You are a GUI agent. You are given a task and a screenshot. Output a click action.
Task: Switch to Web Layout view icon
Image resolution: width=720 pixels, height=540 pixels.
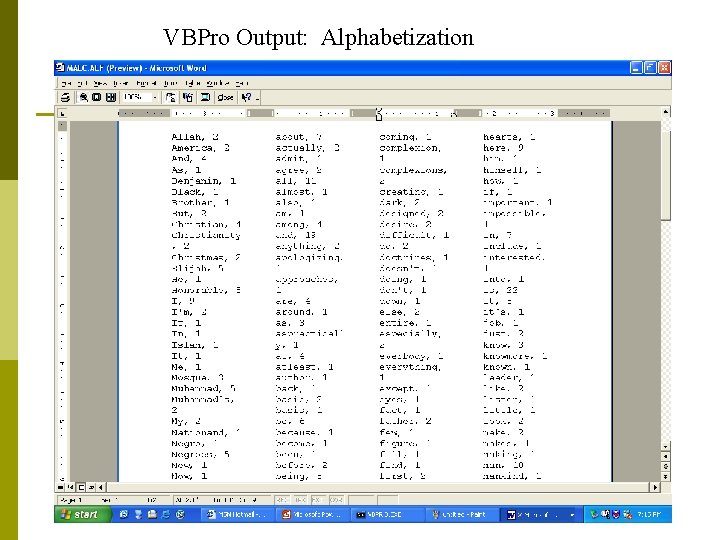(71, 487)
